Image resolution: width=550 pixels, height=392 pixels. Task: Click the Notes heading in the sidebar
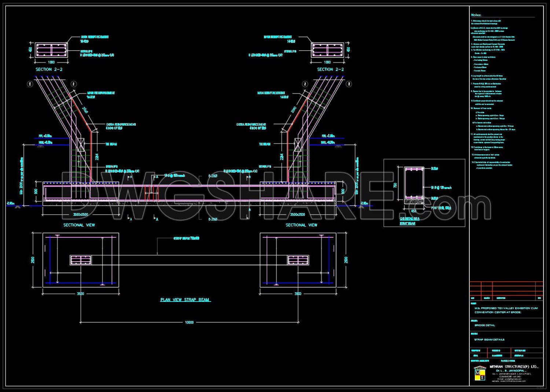click(x=476, y=15)
